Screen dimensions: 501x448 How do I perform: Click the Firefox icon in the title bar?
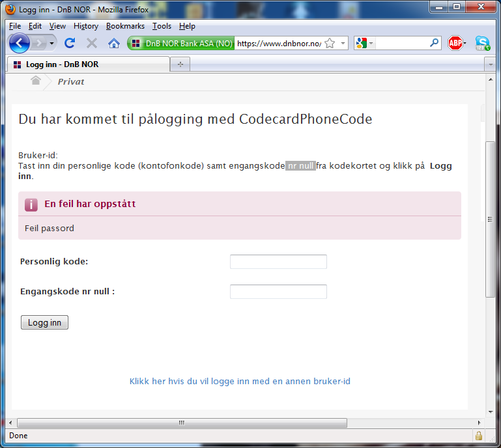pos(10,9)
